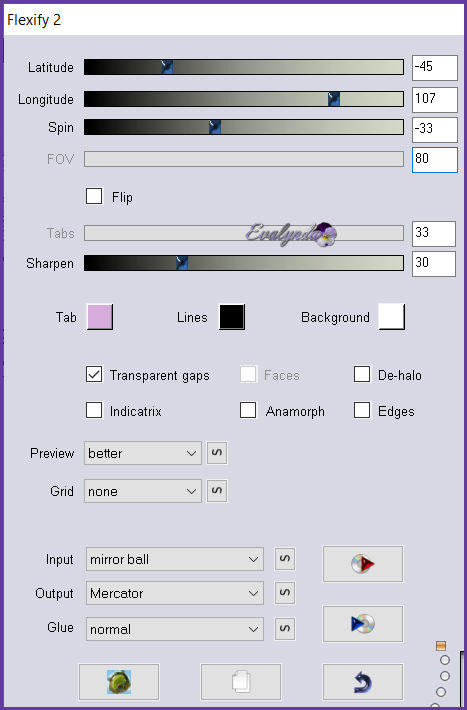Click the reset icon beside Glue dropdown
Screen dimensions: 467x710
(285, 628)
